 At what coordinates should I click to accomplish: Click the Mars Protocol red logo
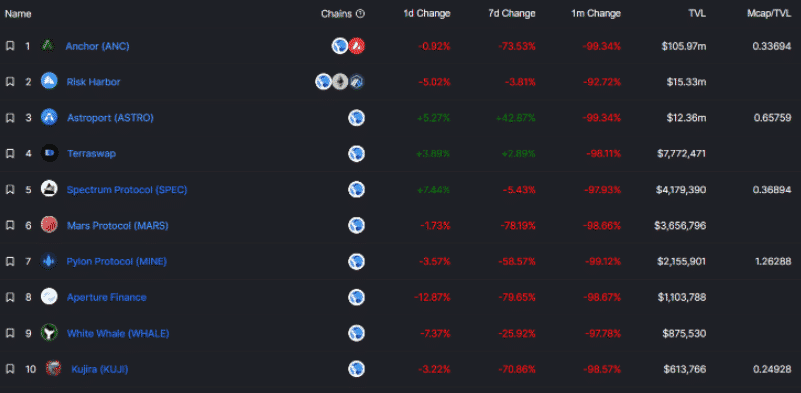(x=49, y=225)
